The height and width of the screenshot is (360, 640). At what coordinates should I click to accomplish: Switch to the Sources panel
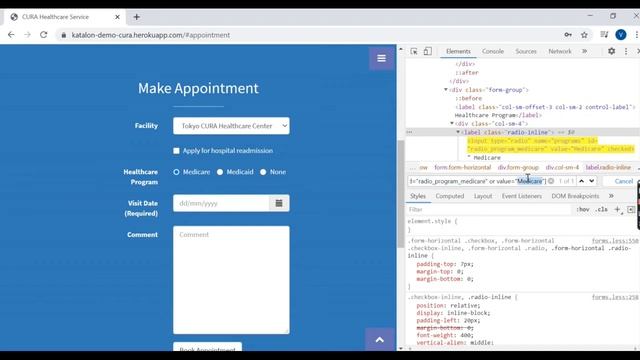pyautogui.click(x=526, y=51)
